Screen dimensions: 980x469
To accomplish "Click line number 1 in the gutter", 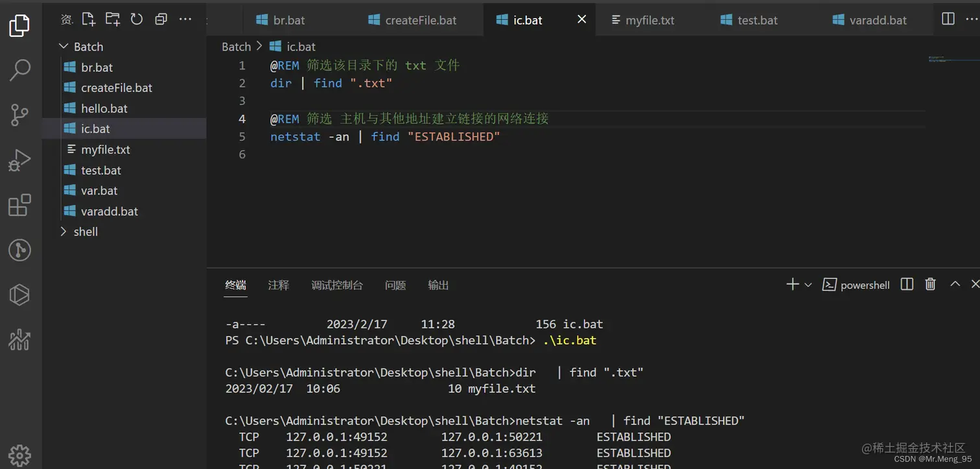I will (x=242, y=66).
